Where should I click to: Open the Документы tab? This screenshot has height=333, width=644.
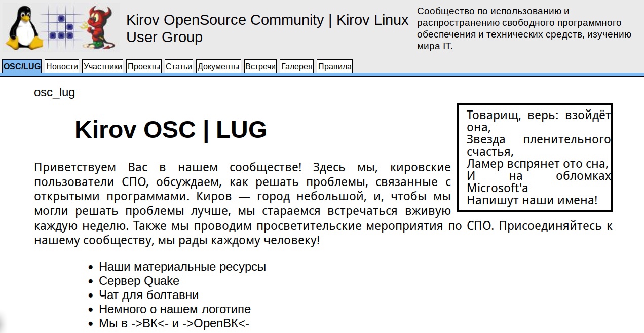click(x=218, y=66)
